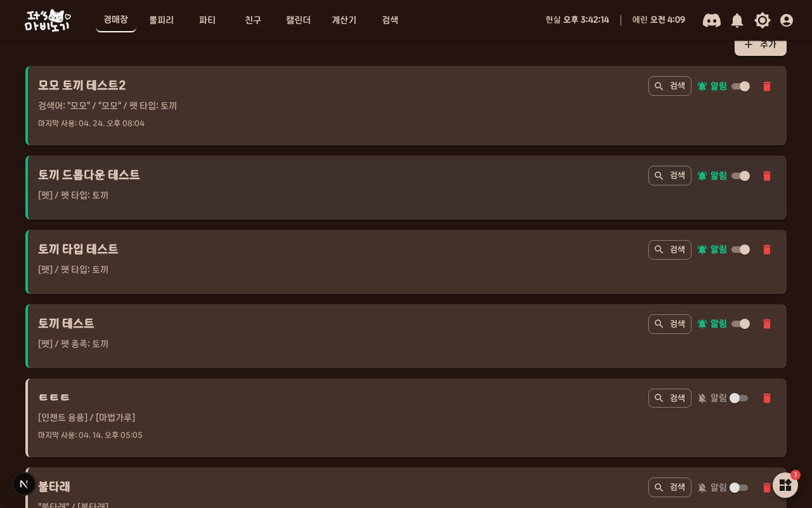Viewport: 812px width, 508px height.
Task: Open the 계산기 tab
Action: point(344,20)
